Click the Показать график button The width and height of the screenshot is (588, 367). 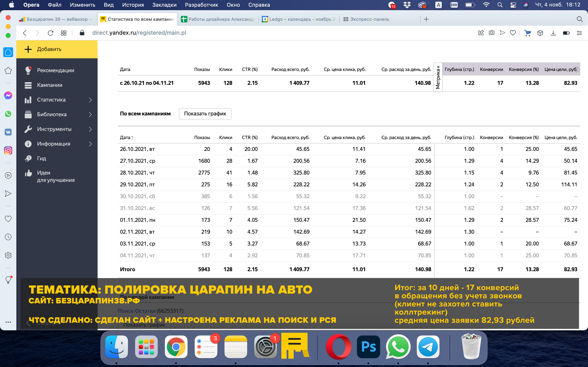[x=205, y=114]
